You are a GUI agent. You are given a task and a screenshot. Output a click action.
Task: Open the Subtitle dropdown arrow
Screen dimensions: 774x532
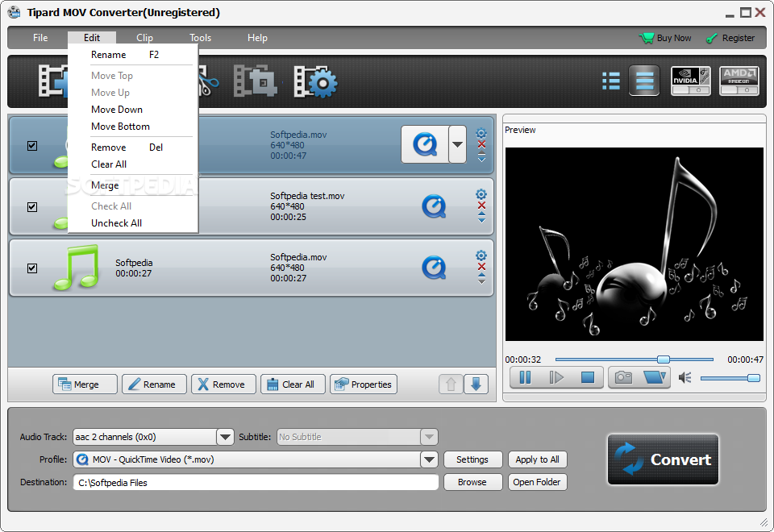click(x=429, y=437)
